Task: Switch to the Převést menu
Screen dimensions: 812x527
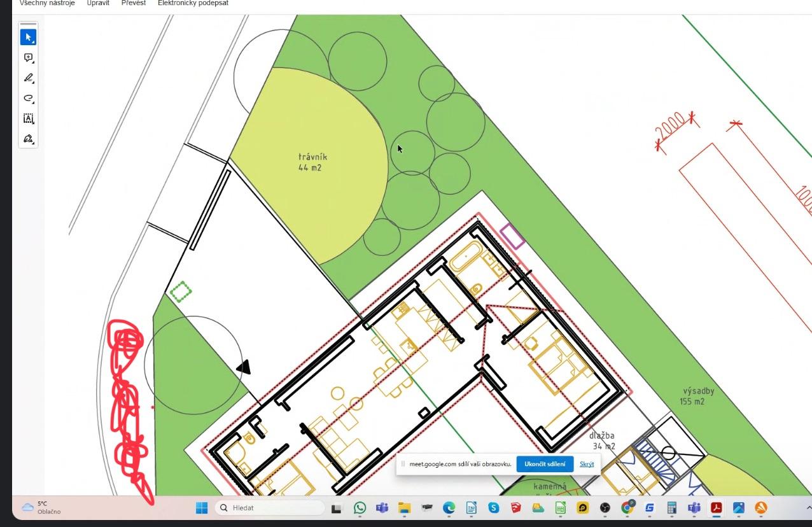Action: coord(134,3)
